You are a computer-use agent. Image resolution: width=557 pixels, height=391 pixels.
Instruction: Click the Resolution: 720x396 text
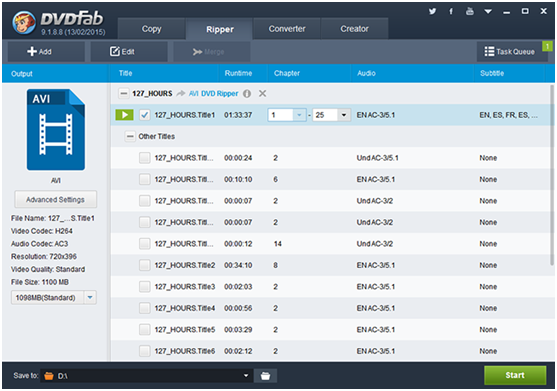click(x=44, y=256)
